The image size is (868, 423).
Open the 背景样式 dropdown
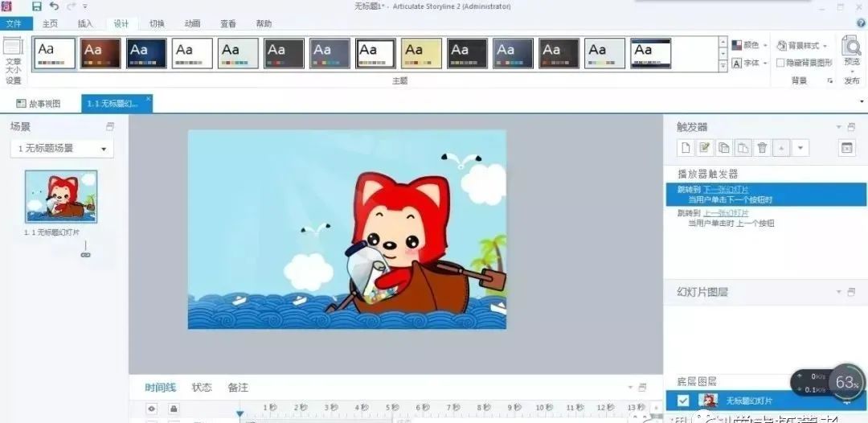point(802,45)
